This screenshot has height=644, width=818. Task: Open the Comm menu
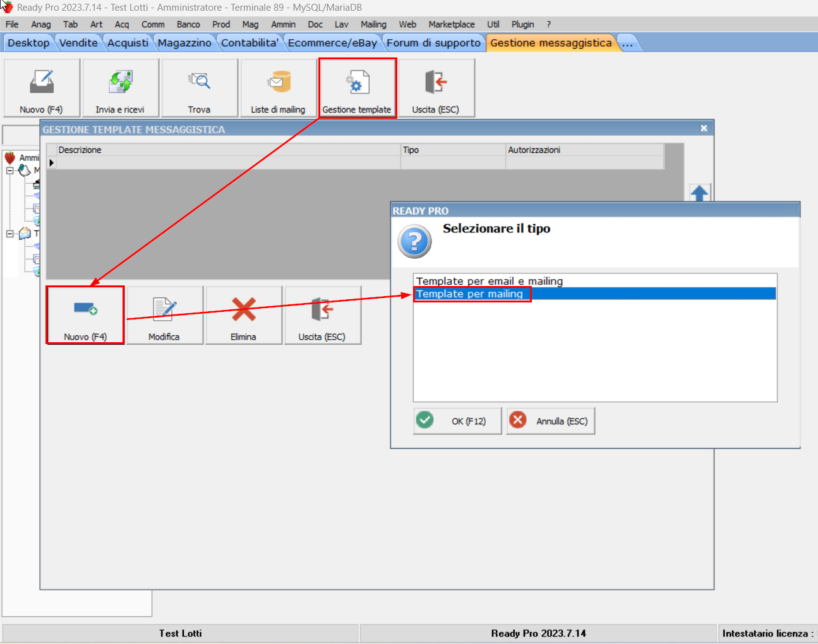(x=153, y=25)
